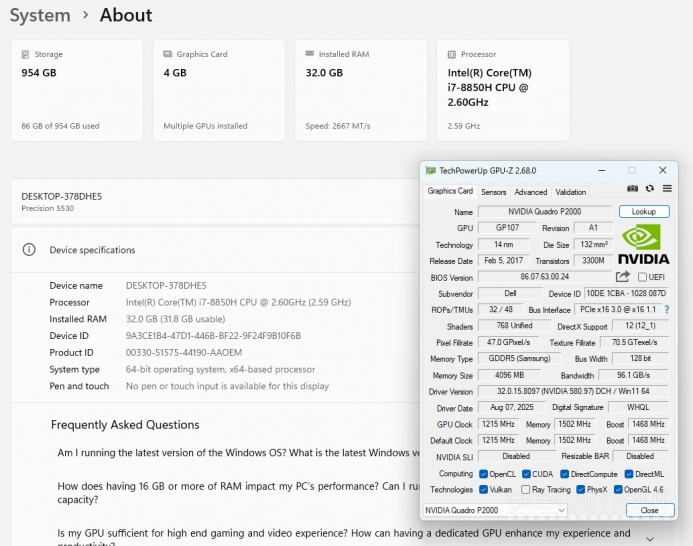Click the Precision 5530 model text

48,208
